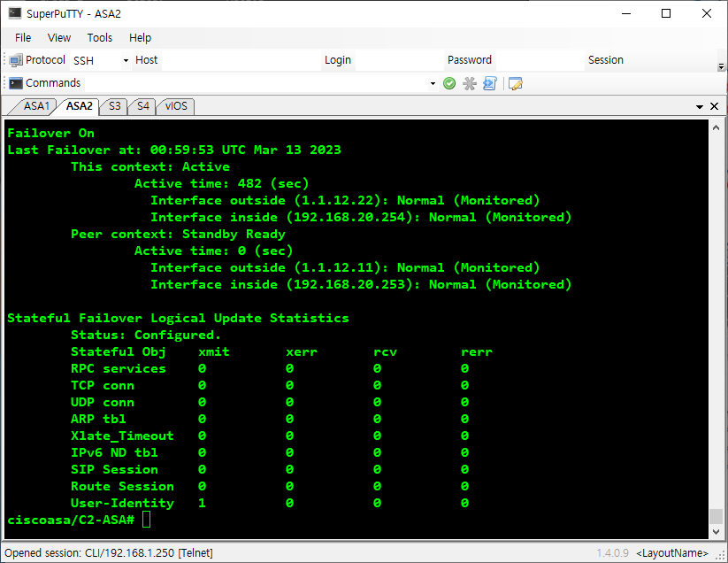Click terminal scrollbar down arrow

716,531
